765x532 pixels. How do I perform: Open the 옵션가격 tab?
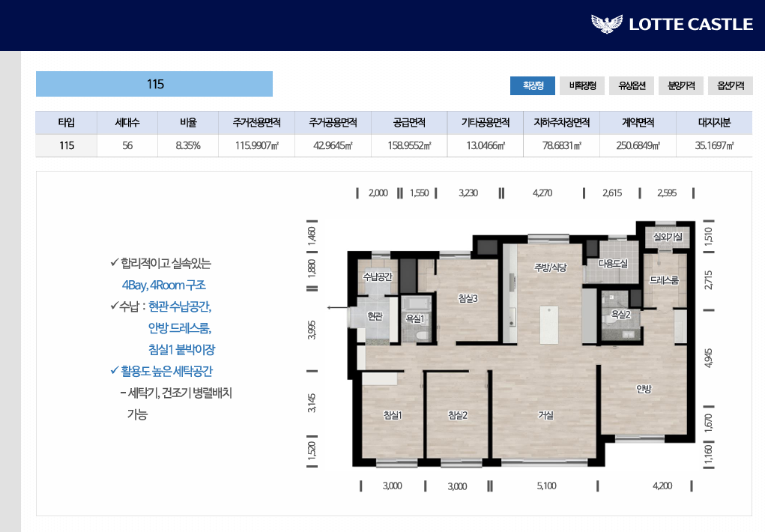click(x=731, y=85)
